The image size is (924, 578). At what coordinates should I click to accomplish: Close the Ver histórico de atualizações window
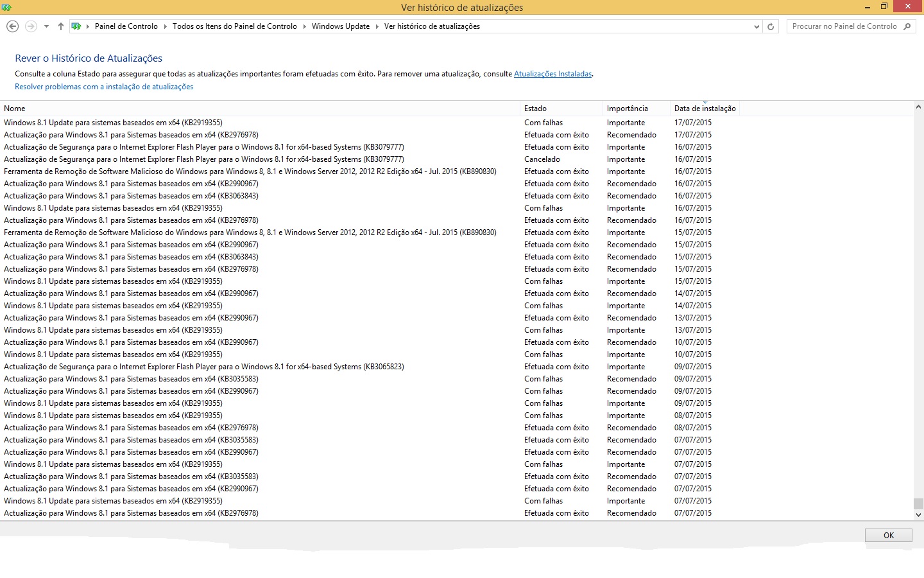tap(908, 6)
